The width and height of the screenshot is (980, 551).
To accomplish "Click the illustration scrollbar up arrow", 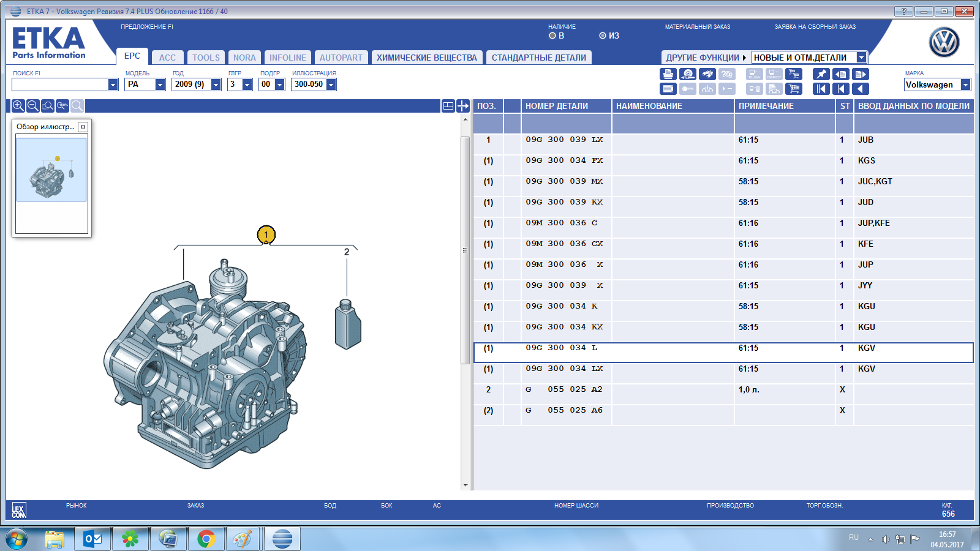I will 466,119.
